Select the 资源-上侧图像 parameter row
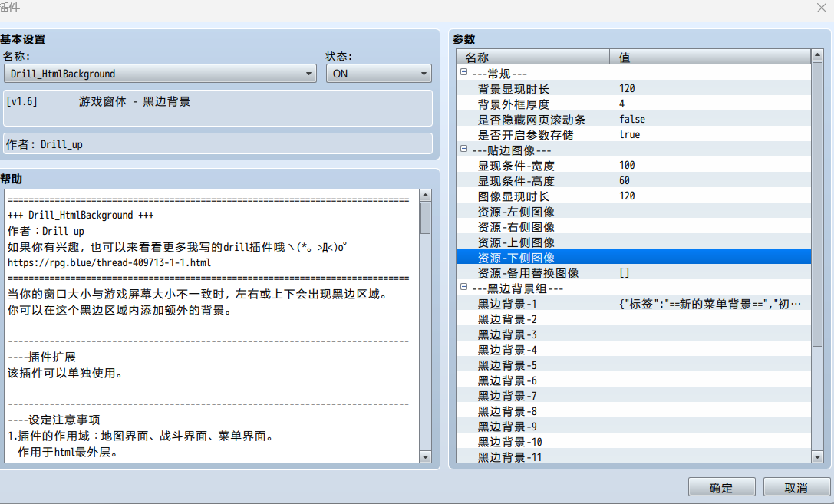The height and width of the screenshot is (504, 834). tap(634, 243)
